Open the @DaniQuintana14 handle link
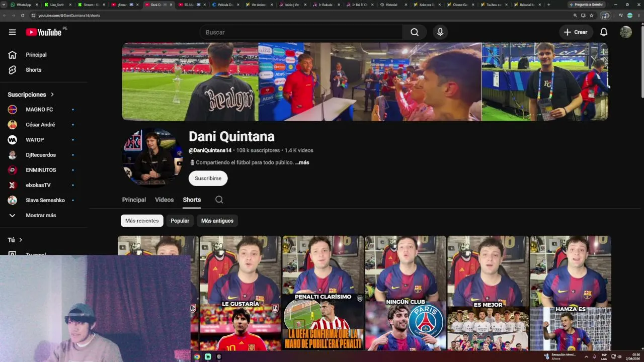644x362 pixels. 210,150
